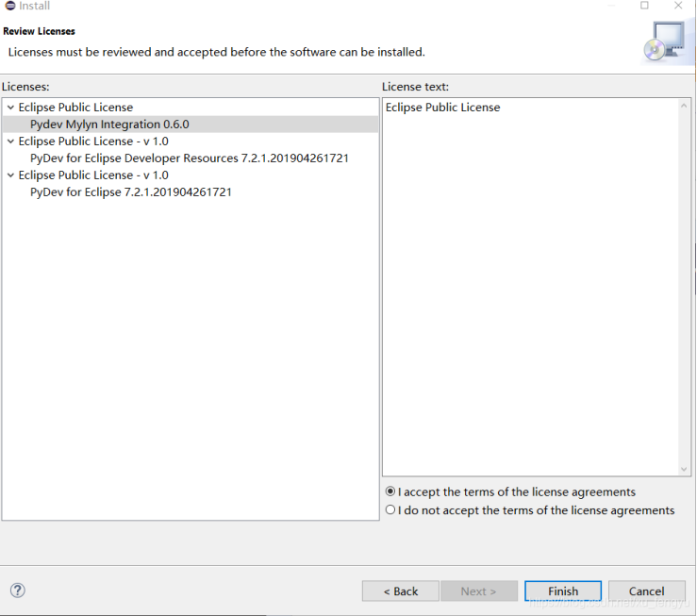Select the first Eclipse Public License entry
This screenshot has width=697, height=616.
(75, 108)
